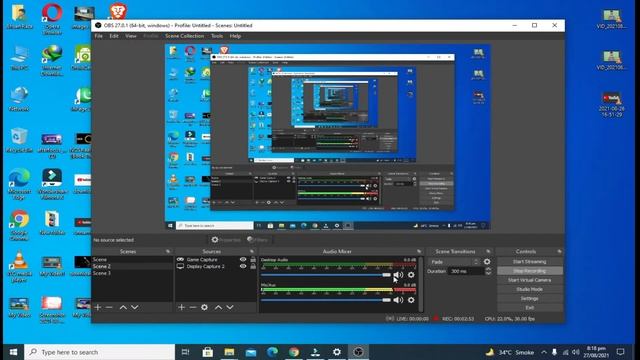Open the View menu in OBS
The height and width of the screenshot is (360, 640).
pyautogui.click(x=131, y=36)
